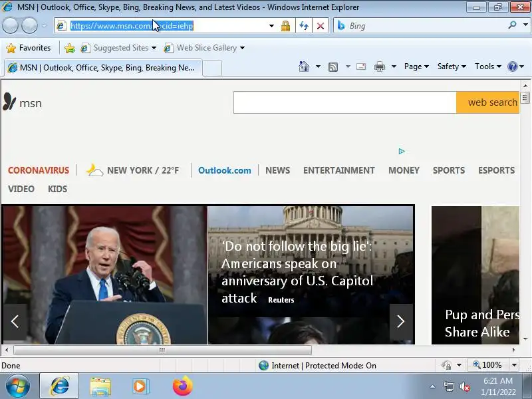Click the previous slide arrow on carousel

coord(15,321)
